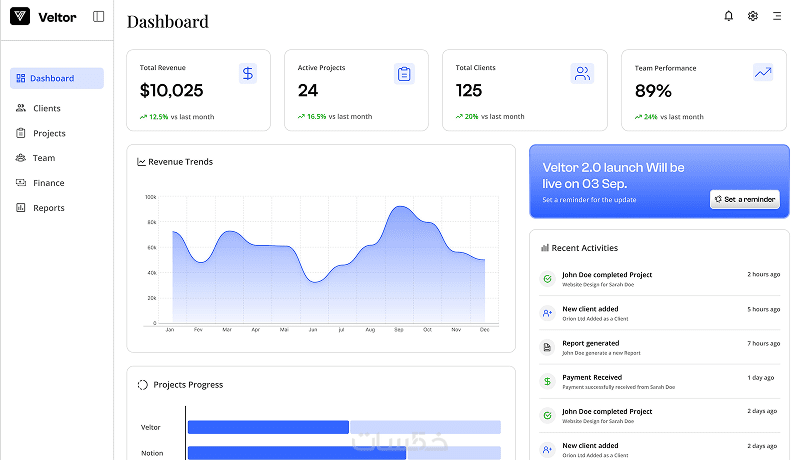This screenshot has width=800, height=460.
Task: Click the clipboard icon in Active Projects card
Action: click(x=404, y=74)
